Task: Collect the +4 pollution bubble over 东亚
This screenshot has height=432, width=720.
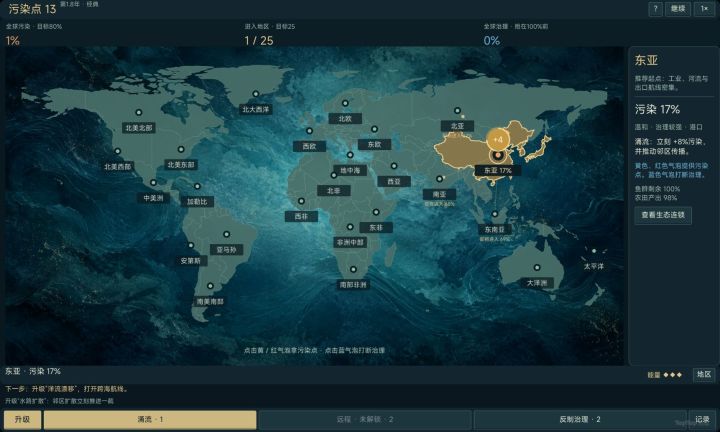Action: [x=498, y=139]
